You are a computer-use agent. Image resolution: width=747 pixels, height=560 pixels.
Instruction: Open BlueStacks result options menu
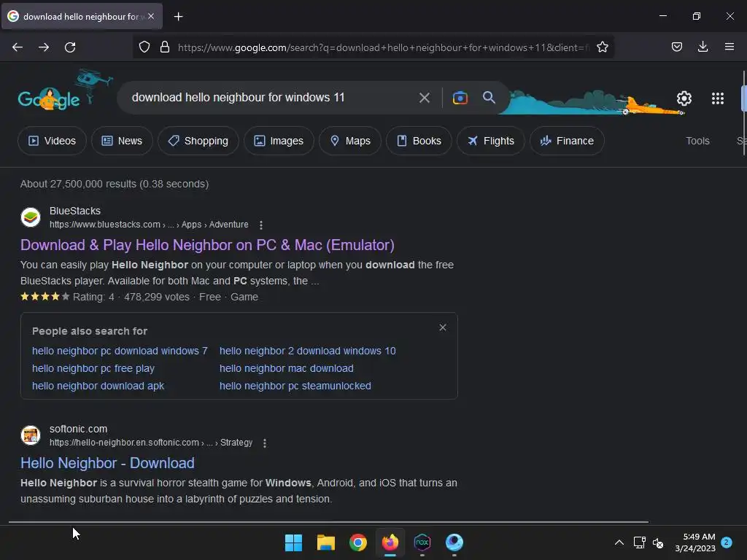(260, 225)
